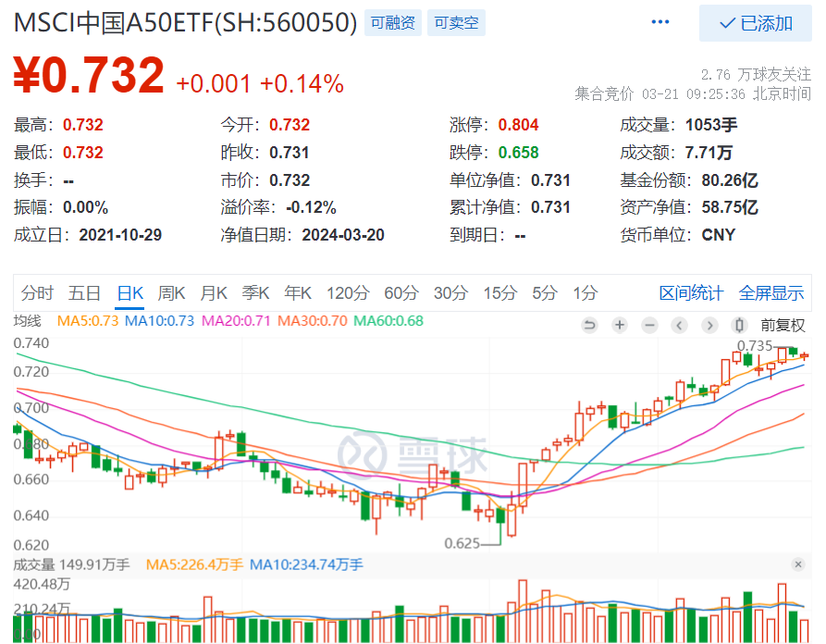This screenshot has width=826, height=644.
Task: Click the 成交额 7.71万 value
Action: [x=709, y=153]
